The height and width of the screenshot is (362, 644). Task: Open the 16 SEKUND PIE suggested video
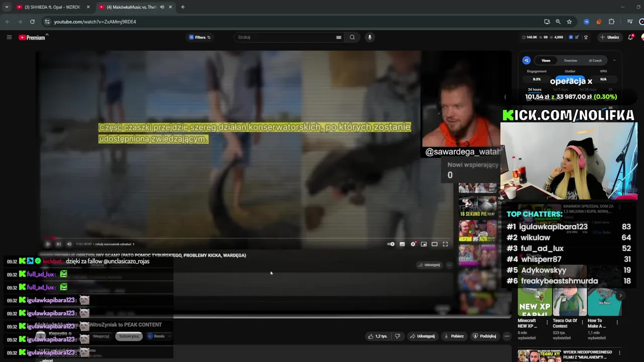tap(477, 207)
